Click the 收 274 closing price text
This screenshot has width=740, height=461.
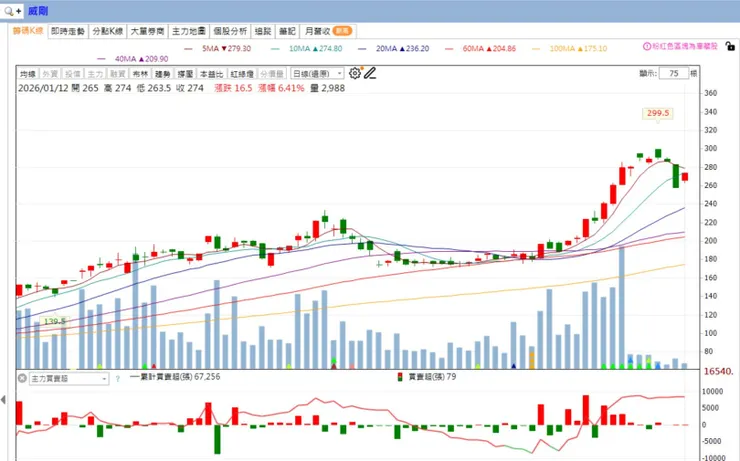point(190,88)
